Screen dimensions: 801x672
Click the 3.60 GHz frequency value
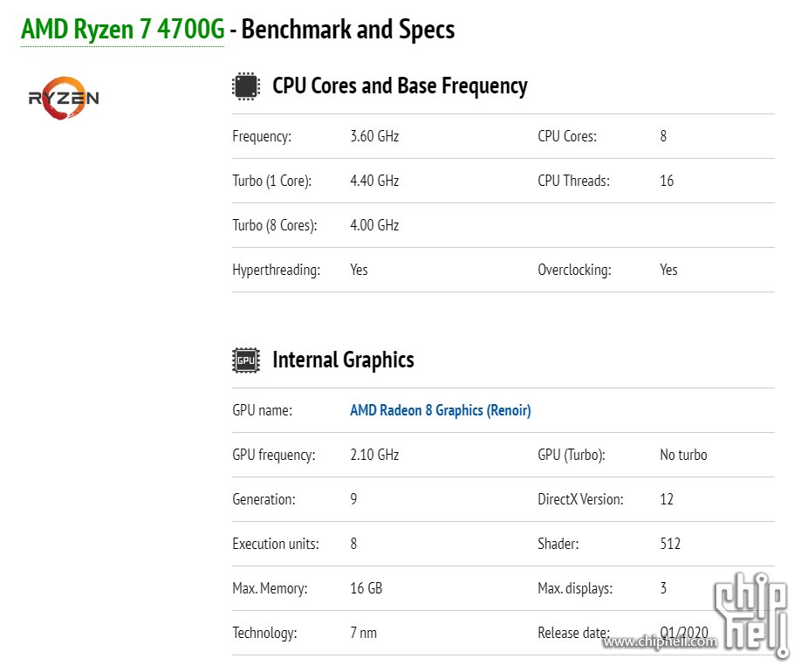point(374,136)
